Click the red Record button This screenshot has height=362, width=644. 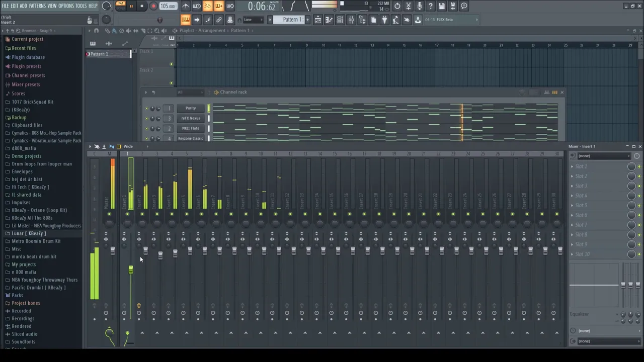[x=153, y=6]
